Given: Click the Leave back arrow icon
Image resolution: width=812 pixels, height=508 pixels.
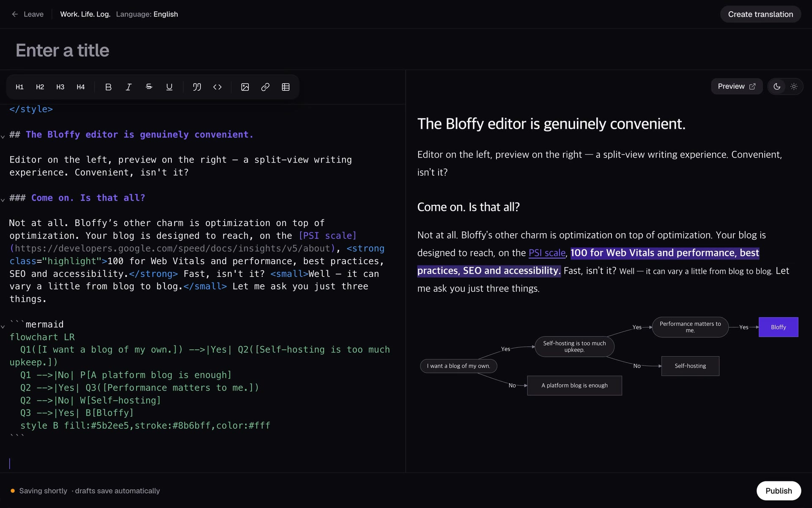Looking at the screenshot, I should point(15,14).
